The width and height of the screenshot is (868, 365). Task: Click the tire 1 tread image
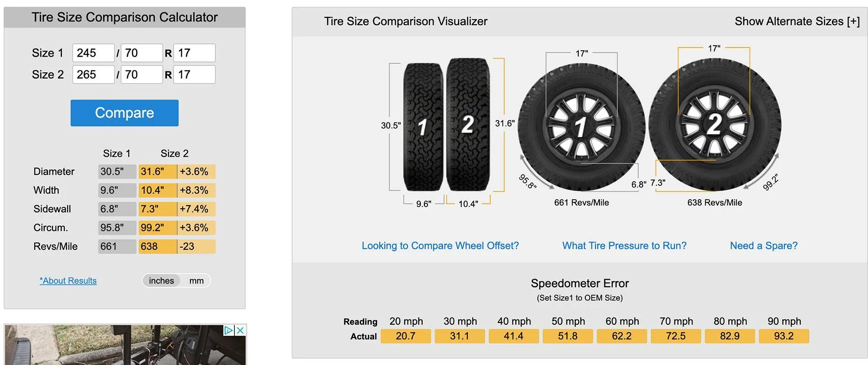pos(423,127)
